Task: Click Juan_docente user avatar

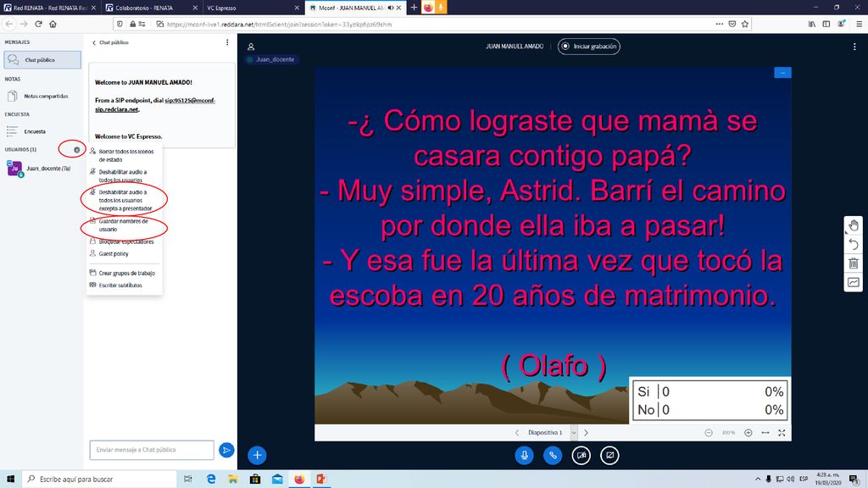Action: pos(14,169)
